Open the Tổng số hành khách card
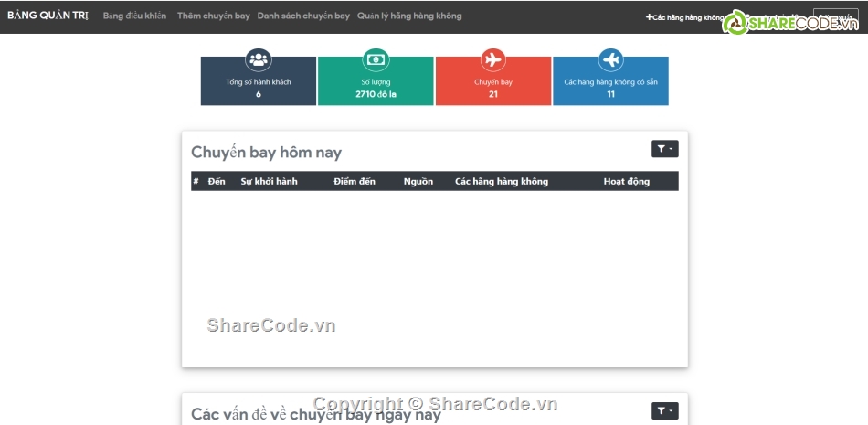The height and width of the screenshot is (425, 868). [x=259, y=81]
